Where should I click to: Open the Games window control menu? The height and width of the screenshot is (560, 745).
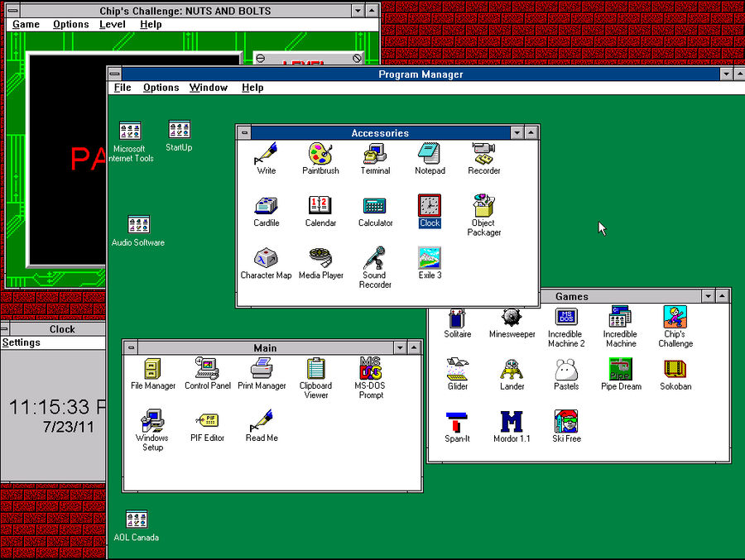[435, 296]
